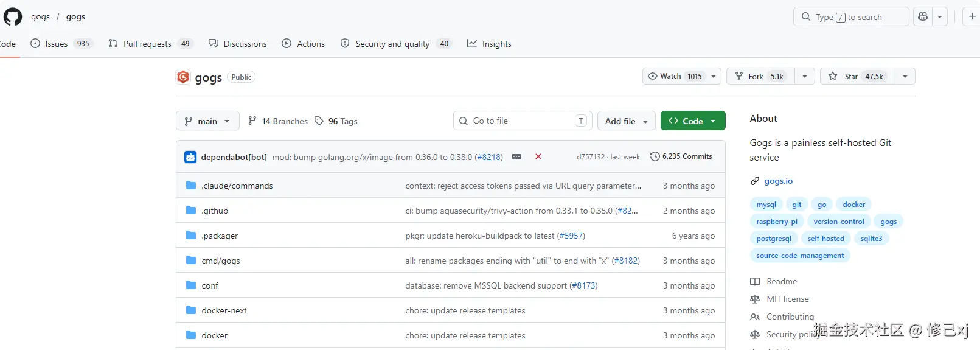Screen dimensions: 980x350
Task: Open the Copilot icon button
Action: pyautogui.click(x=923, y=17)
